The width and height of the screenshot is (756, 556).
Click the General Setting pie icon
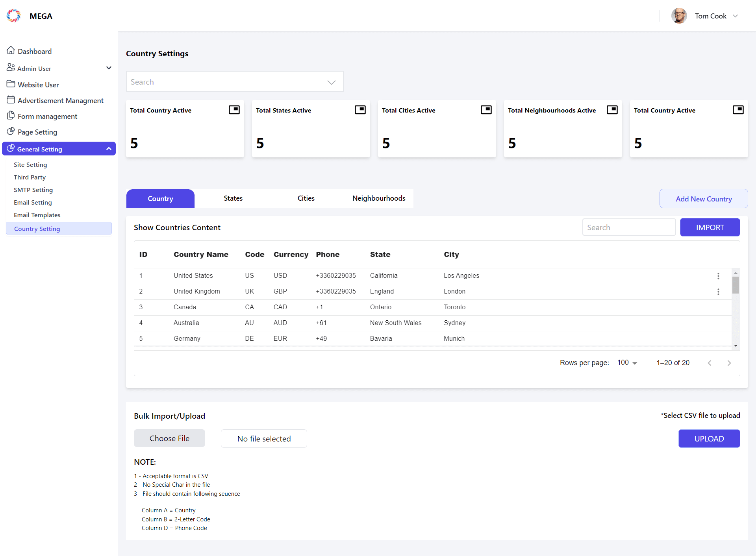(11, 148)
